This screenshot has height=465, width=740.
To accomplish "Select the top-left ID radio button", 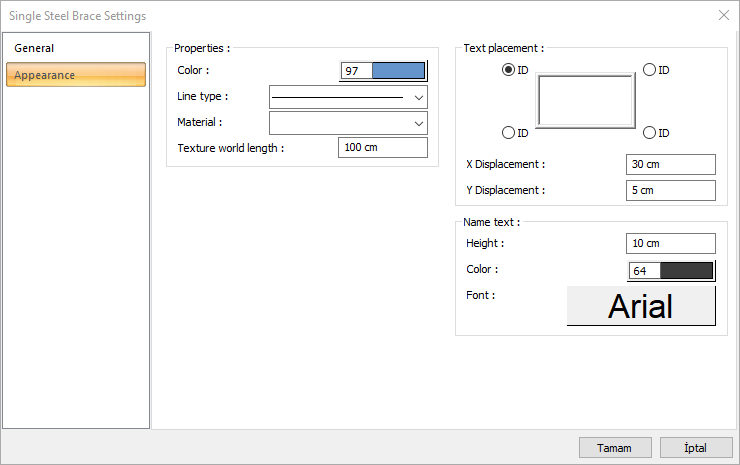I will pos(509,70).
